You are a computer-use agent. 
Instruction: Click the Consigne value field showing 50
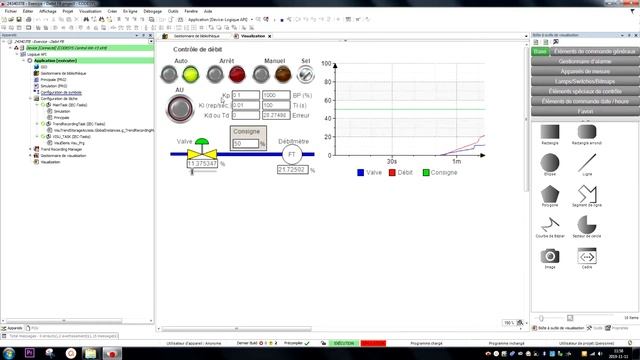246,144
